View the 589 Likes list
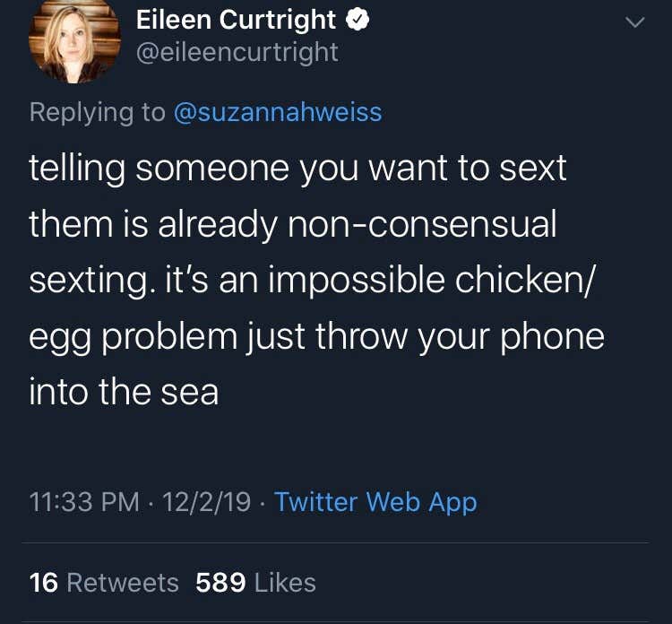 256,583
